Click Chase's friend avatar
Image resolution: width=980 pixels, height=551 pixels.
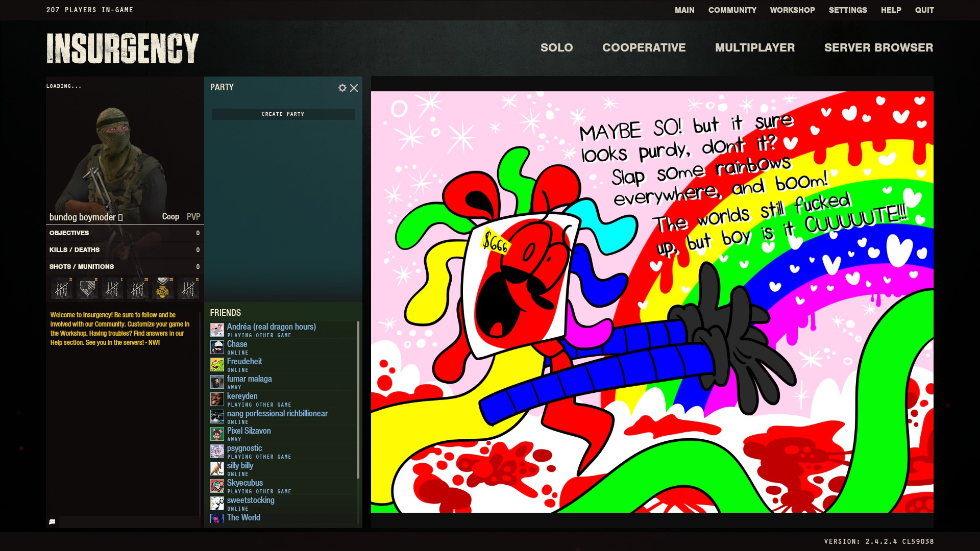[x=217, y=347]
